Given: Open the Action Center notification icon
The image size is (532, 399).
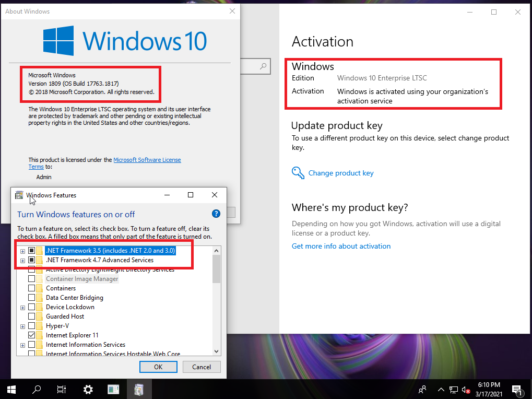Looking at the screenshot, I should pyautogui.click(x=517, y=390).
